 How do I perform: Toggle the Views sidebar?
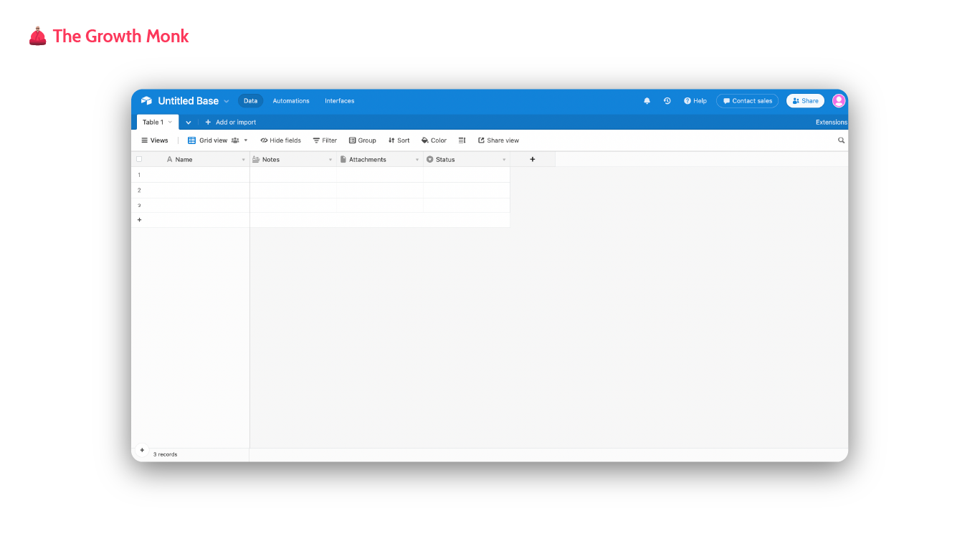[x=155, y=140]
